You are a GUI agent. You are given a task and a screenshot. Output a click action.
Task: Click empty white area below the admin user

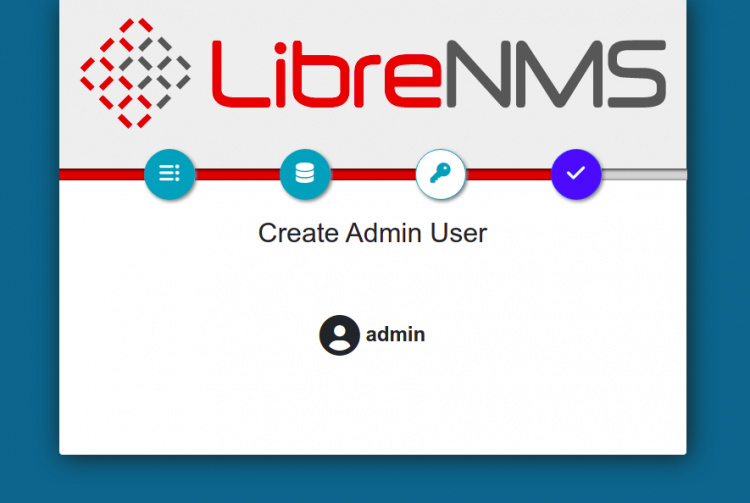372,410
